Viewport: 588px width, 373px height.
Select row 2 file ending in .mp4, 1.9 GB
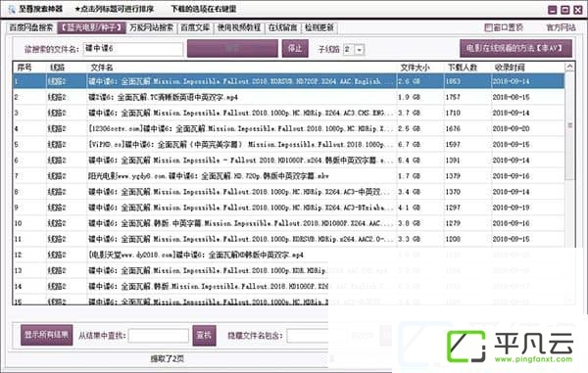289,97
